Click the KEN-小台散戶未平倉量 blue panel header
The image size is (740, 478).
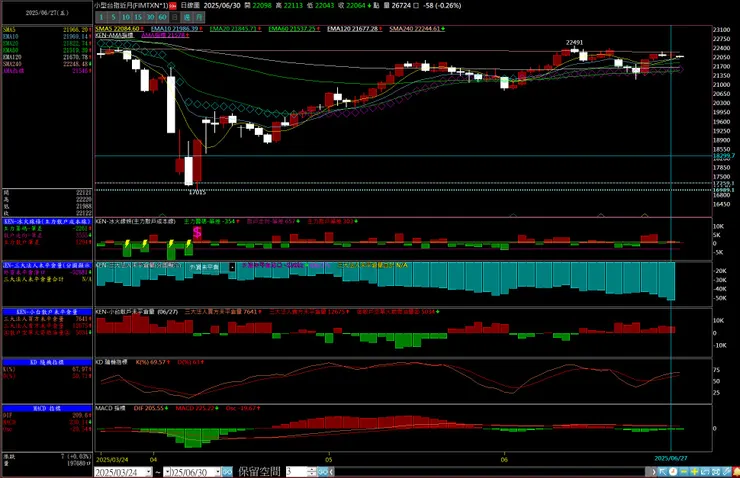click(47, 312)
